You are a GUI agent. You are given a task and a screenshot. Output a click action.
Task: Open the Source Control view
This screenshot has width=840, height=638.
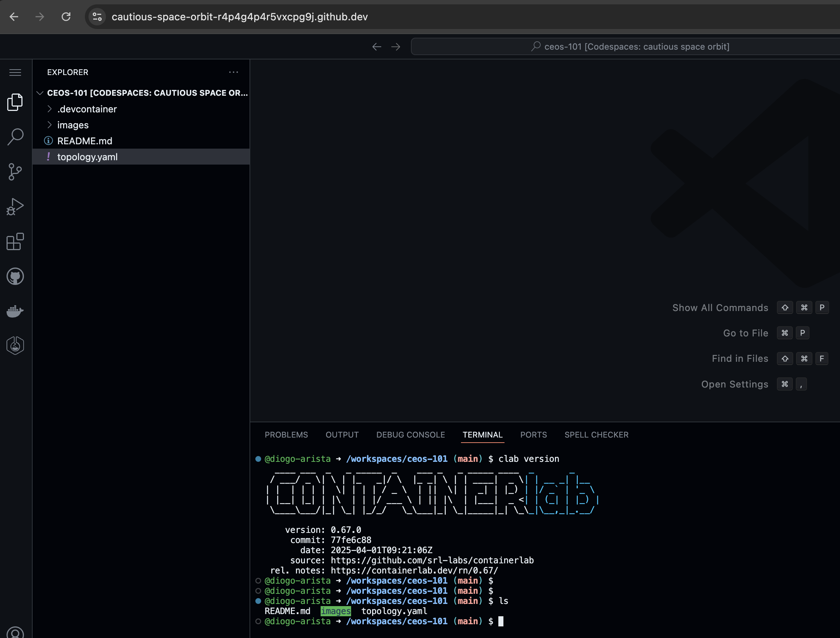pyautogui.click(x=15, y=172)
